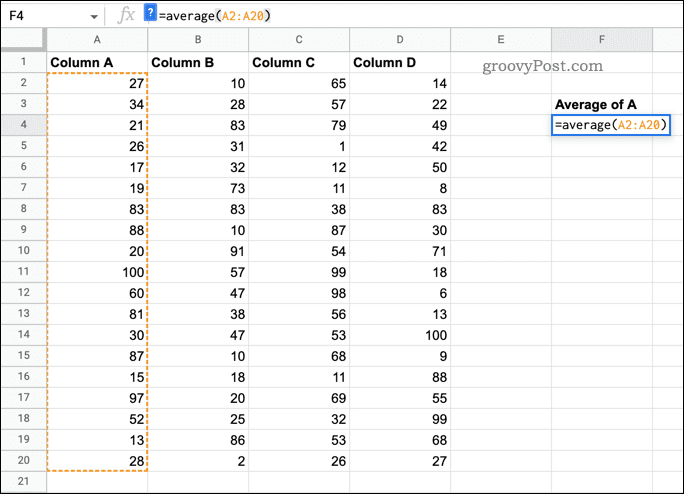Click cell D12 with value 6
Viewport: 684px width, 494px height.
[x=400, y=293]
